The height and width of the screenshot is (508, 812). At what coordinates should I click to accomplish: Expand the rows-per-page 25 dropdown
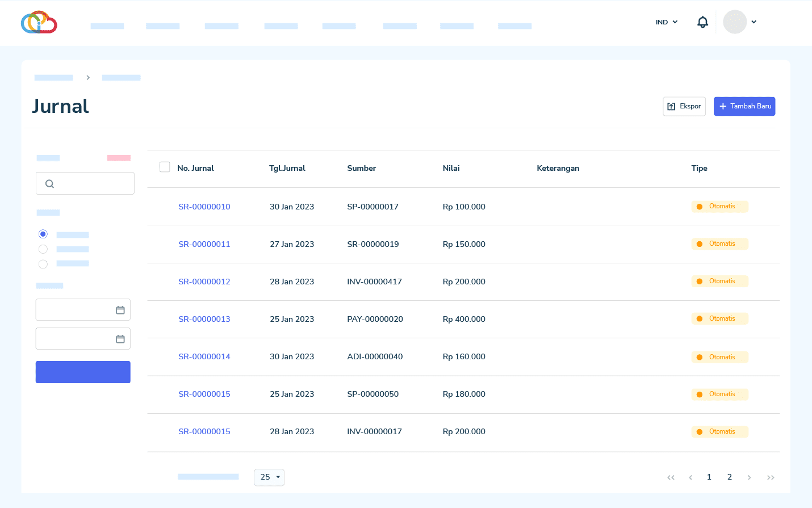269,477
